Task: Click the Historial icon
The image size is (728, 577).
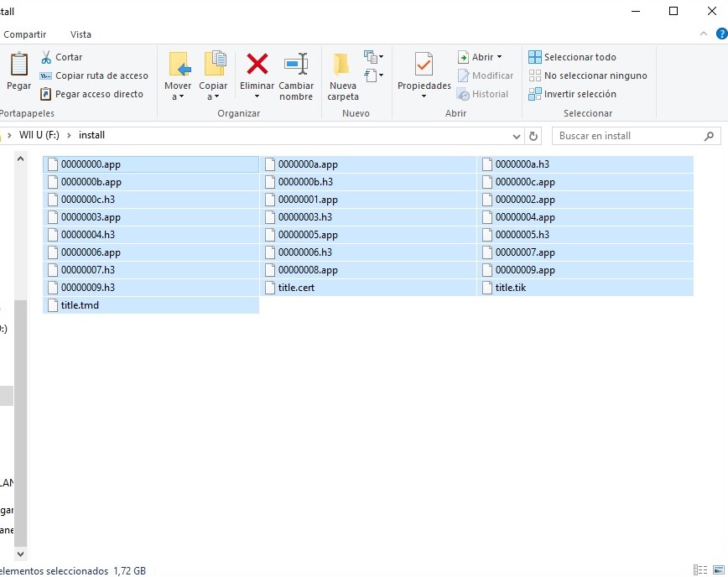Action: (485, 94)
